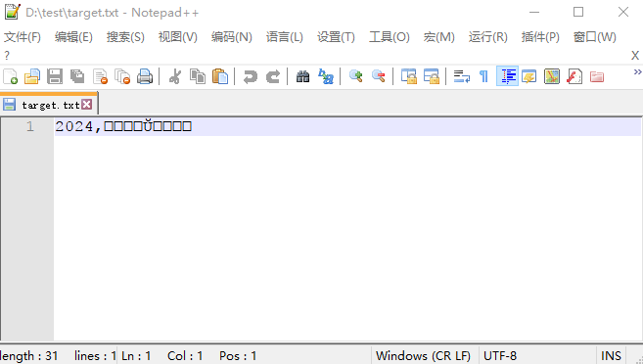Maximize the Notepad++ window
The width and height of the screenshot is (643, 364).
[x=578, y=12]
